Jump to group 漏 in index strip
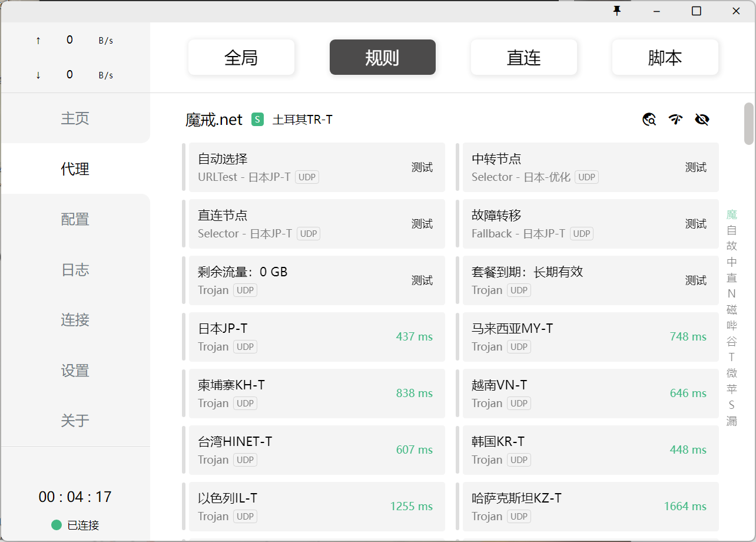The height and width of the screenshot is (542, 756). [x=732, y=421]
